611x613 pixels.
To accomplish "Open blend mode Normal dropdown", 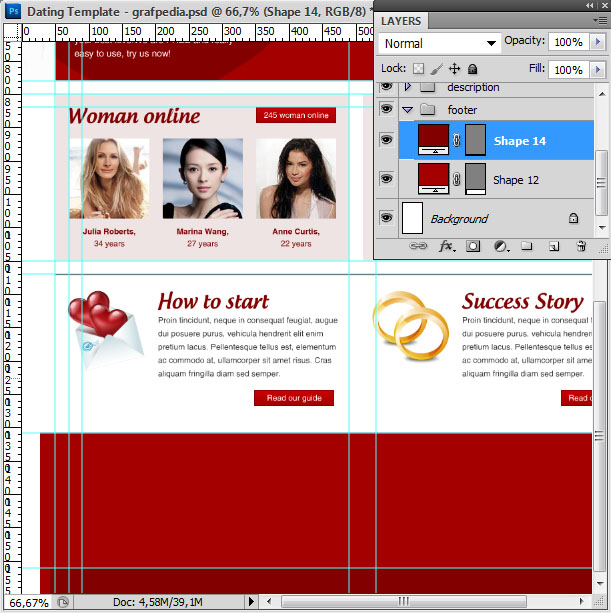I will (440, 43).
